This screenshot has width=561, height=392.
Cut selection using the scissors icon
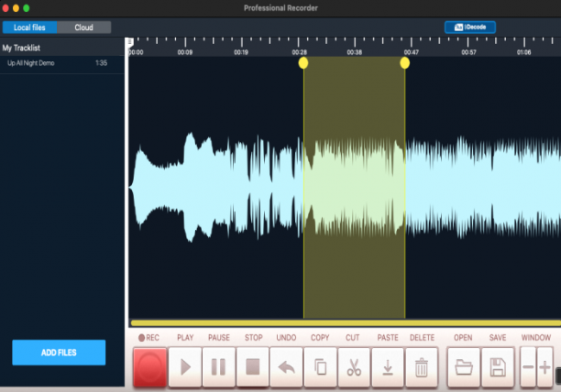click(354, 367)
